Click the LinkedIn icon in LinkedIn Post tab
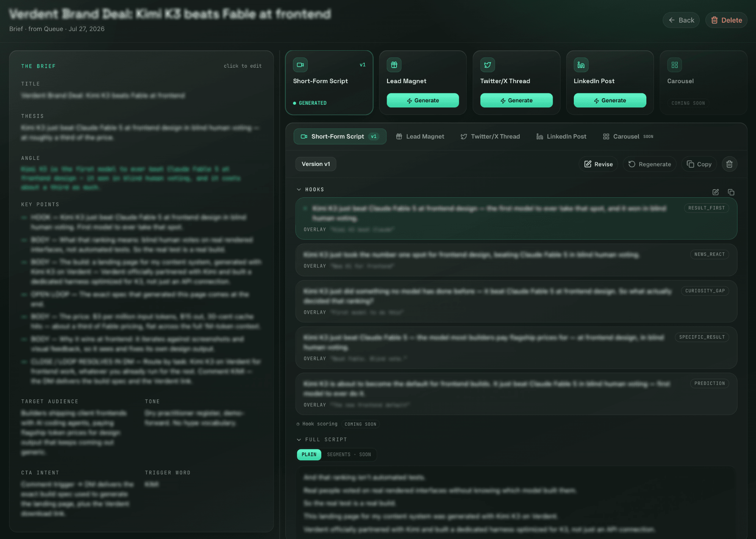This screenshot has height=539, width=756. 539,136
